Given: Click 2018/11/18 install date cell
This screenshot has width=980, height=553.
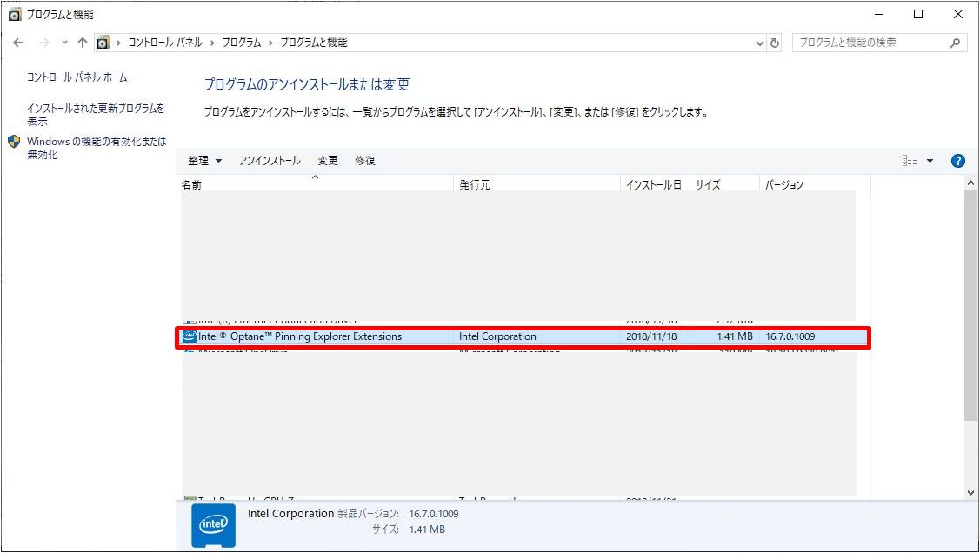Looking at the screenshot, I should point(651,336).
